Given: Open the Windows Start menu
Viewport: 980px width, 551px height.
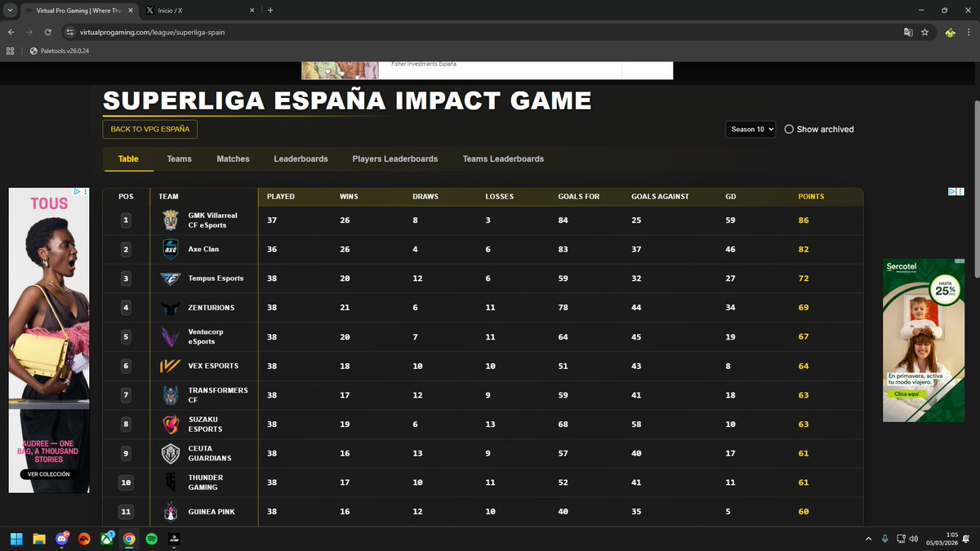Looking at the screenshot, I should [17, 539].
